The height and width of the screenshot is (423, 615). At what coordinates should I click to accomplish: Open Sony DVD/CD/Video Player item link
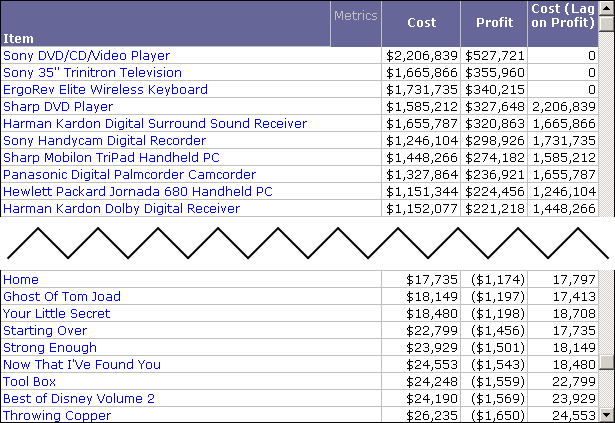[x=86, y=56]
